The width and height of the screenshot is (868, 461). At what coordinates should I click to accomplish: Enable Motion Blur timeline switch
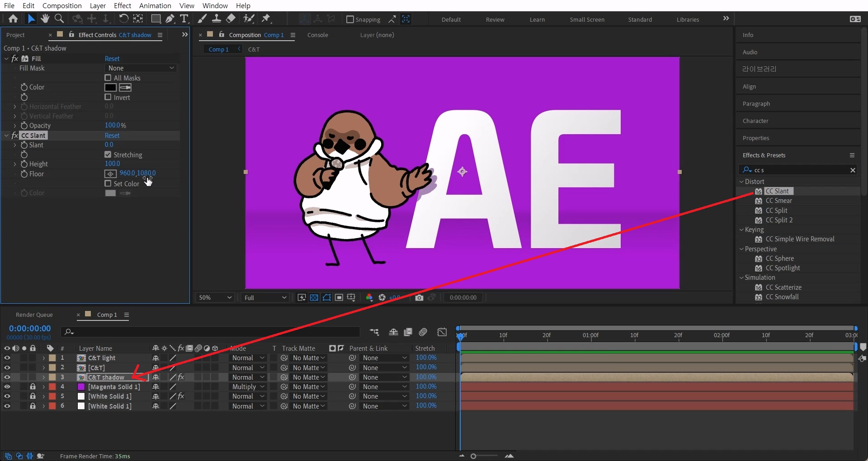[423, 332]
